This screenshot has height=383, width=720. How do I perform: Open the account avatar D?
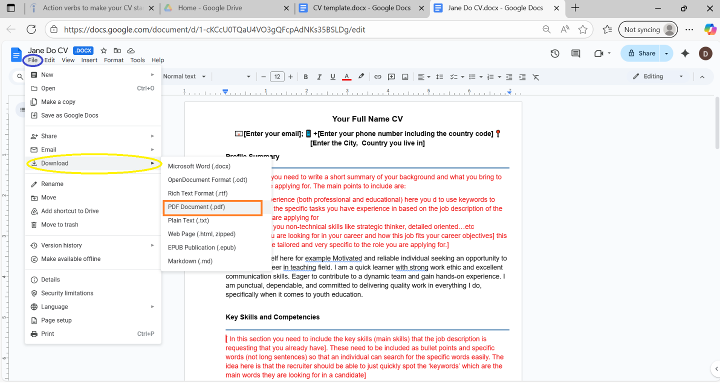pyautogui.click(x=705, y=53)
